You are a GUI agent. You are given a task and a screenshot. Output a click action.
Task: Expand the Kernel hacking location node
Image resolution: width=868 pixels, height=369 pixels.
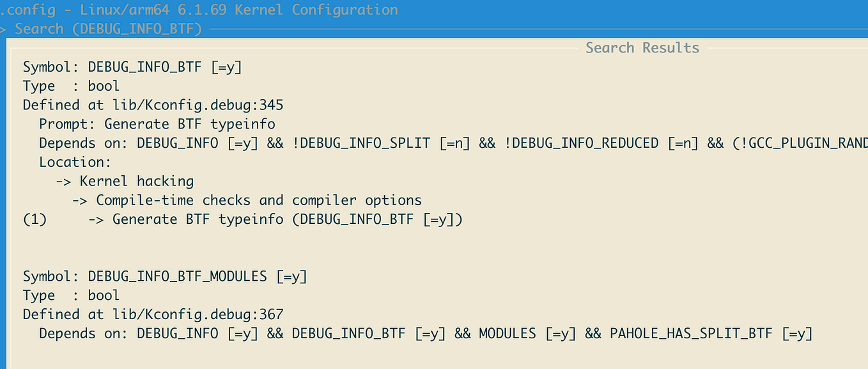(136, 181)
